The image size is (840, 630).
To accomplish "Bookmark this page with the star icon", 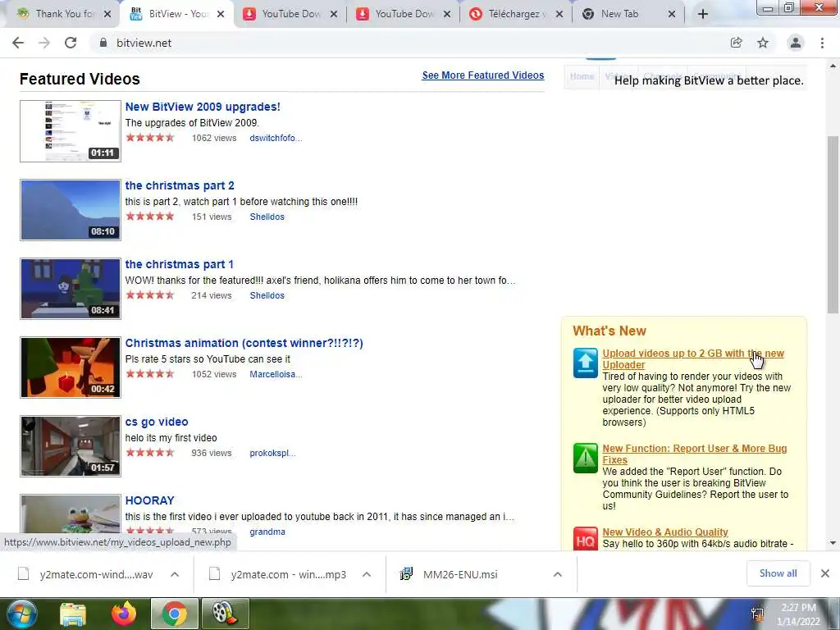I will click(763, 43).
